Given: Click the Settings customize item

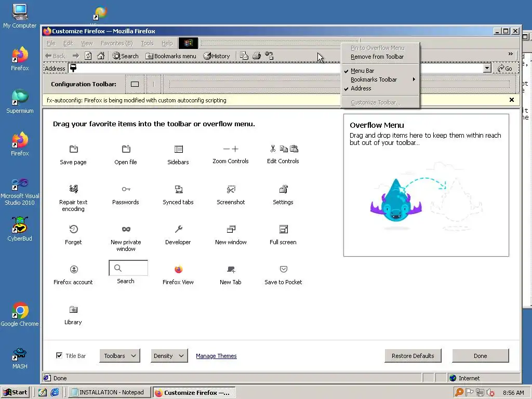Looking at the screenshot, I should tap(283, 195).
